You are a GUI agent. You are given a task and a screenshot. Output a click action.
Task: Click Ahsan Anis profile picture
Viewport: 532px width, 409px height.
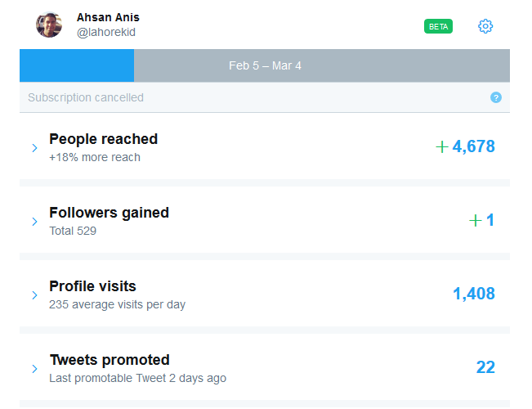click(49, 25)
